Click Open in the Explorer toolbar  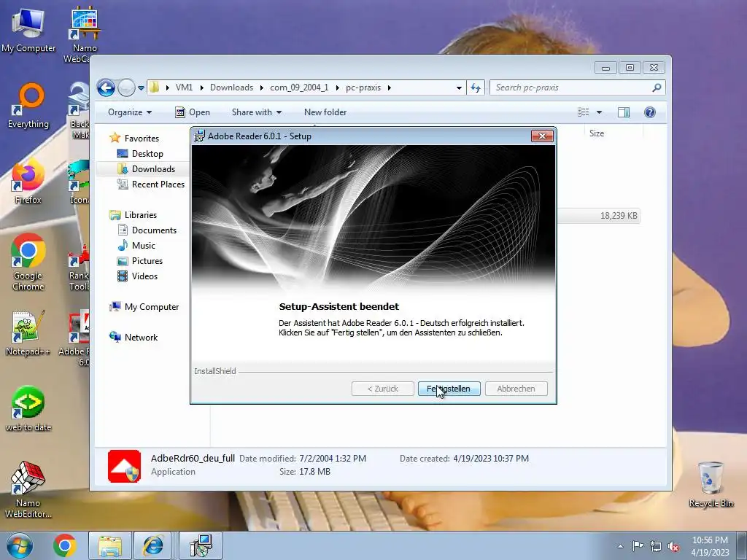point(193,112)
